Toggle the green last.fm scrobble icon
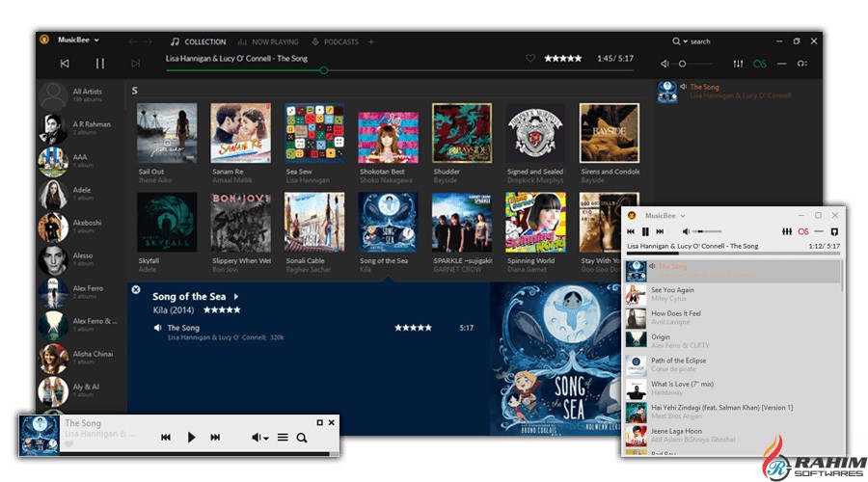Viewport: 868px width, 482px height. click(760, 64)
